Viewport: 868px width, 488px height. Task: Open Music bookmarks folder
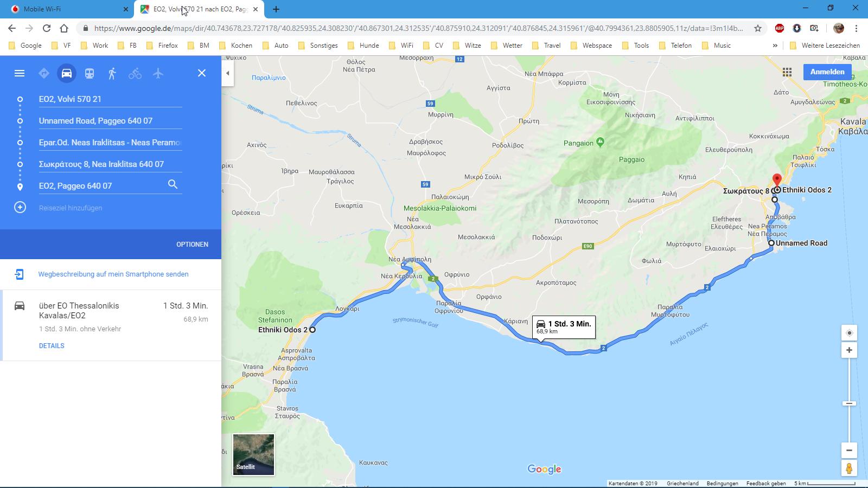tap(716, 46)
